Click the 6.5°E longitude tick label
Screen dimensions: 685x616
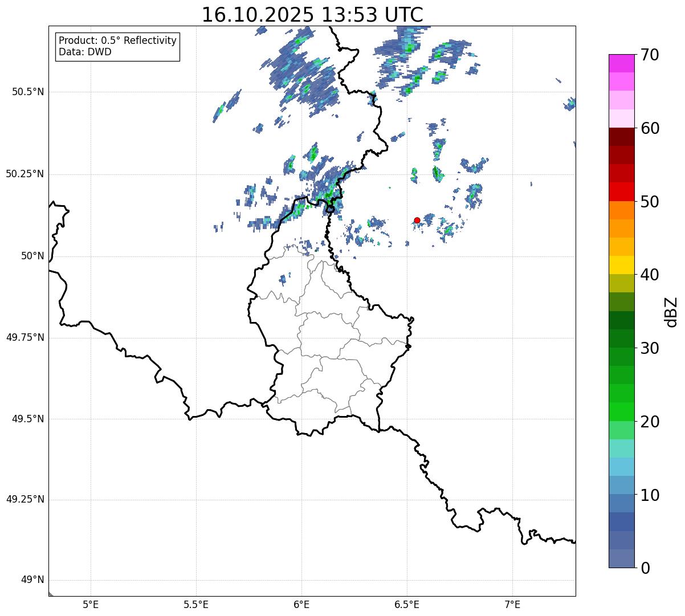point(407,604)
